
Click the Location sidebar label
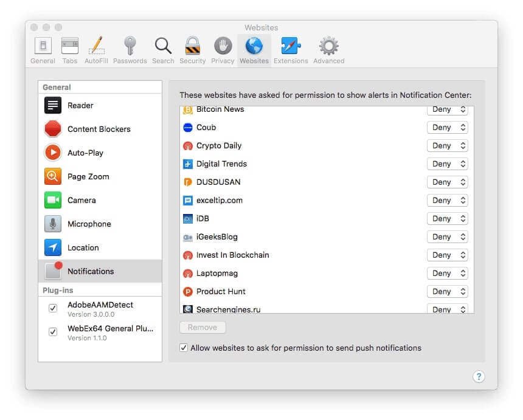coord(83,247)
